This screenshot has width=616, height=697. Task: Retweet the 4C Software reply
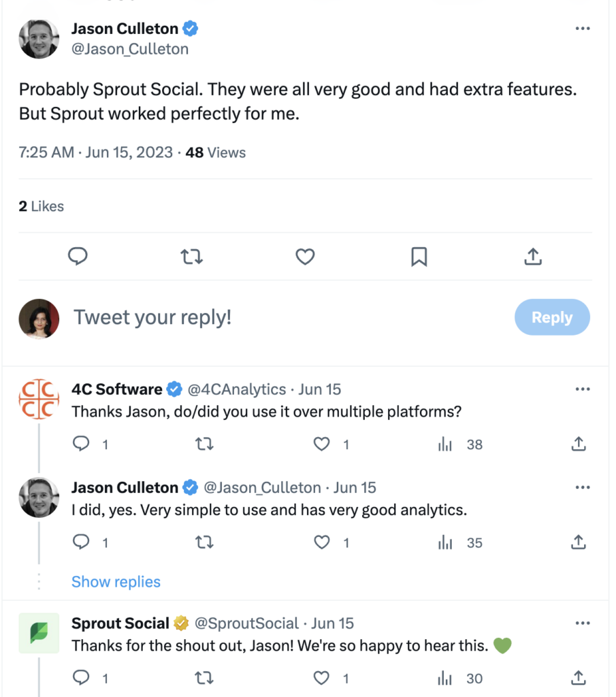point(204,444)
